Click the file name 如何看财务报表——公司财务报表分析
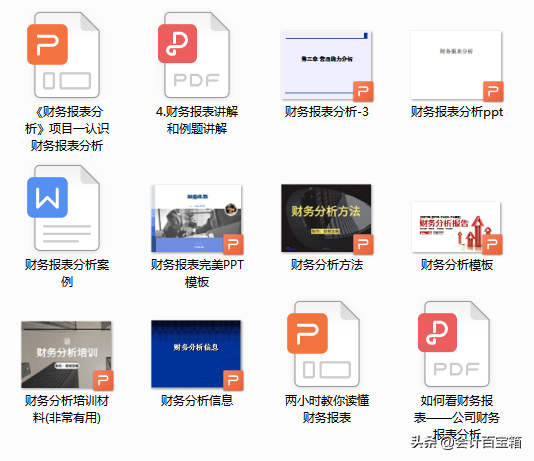This screenshot has width=534, height=461. coord(457,417)
